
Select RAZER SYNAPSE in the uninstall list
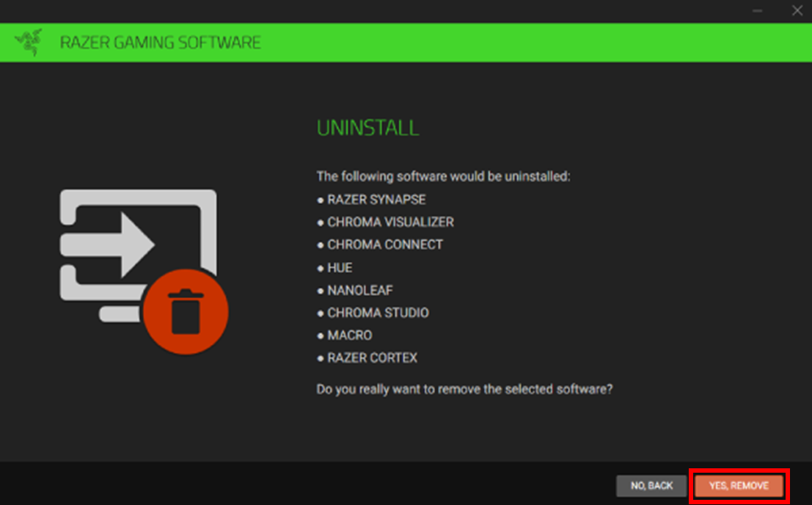coord(376,200)
